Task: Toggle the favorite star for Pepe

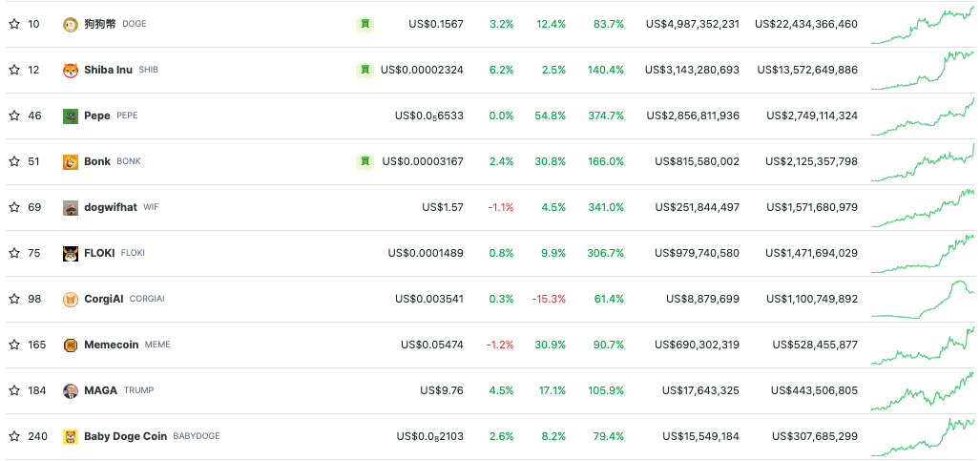Action: [14, 115]
